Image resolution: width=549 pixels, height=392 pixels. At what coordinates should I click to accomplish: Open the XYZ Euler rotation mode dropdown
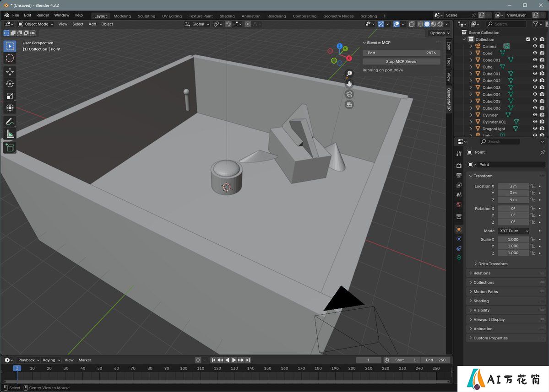(x=513, y=231)
